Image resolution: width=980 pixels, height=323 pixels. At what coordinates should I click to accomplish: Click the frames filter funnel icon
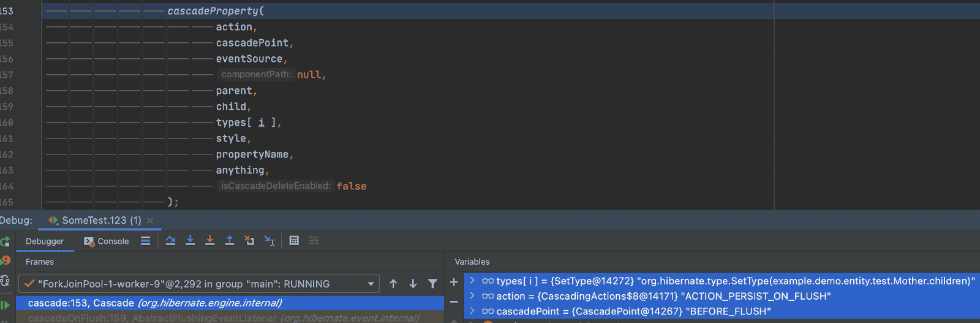point(432,284)
